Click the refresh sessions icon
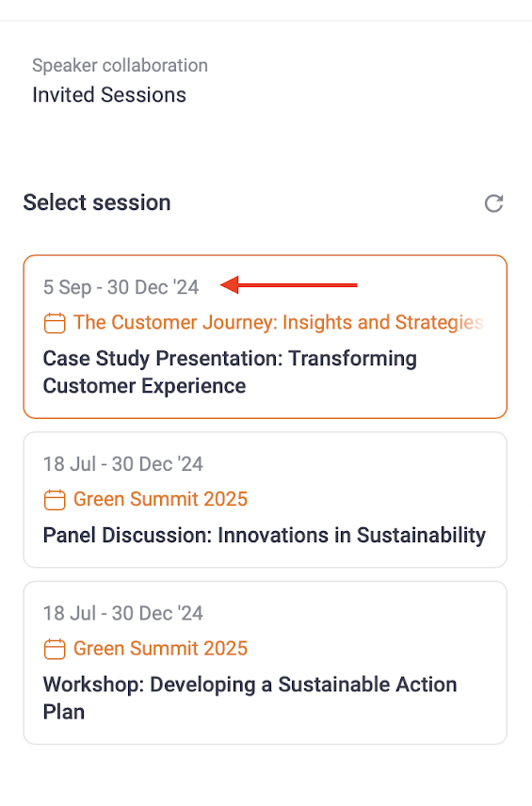 (494, 203)
